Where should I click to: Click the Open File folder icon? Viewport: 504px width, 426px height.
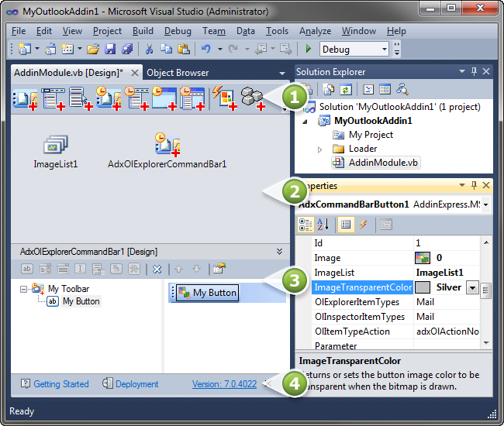pyautogui.click(x=93, y=49)
